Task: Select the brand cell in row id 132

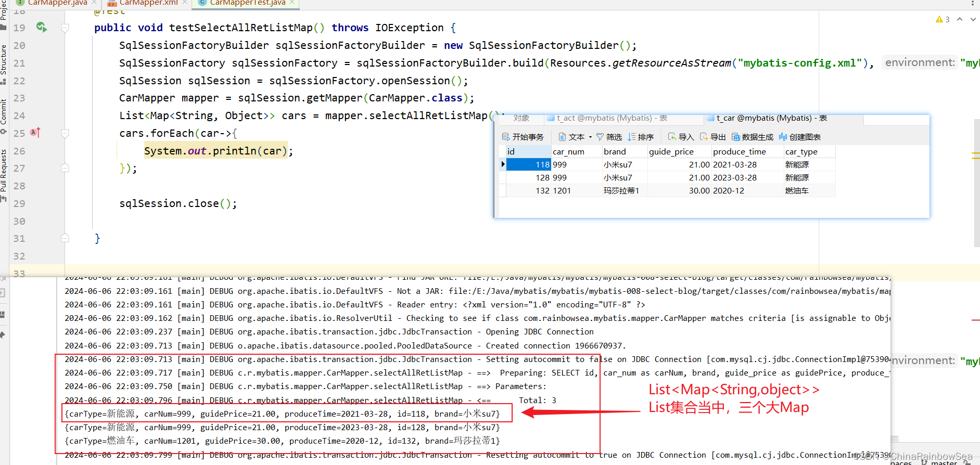Action: tap(623, 191)
